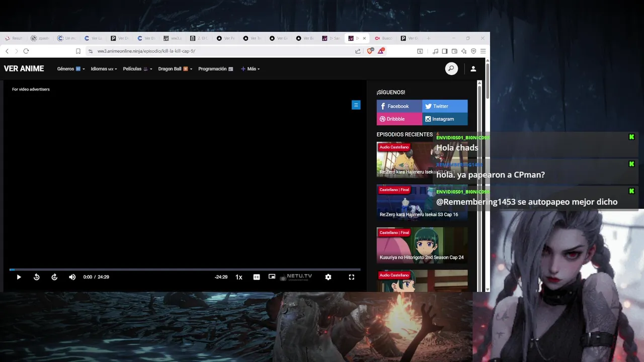
Task: Bookmark this page icon
Action: tap(78, 51)
